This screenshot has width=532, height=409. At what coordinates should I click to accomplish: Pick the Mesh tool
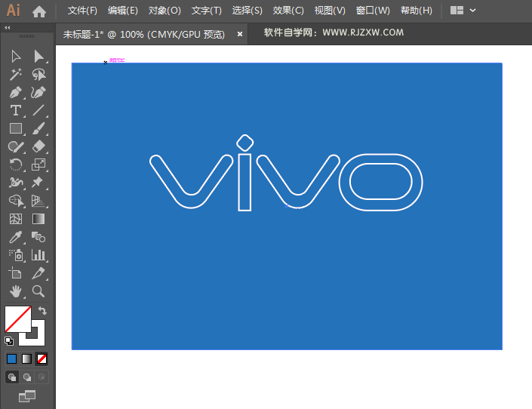[x=16, y=219]
